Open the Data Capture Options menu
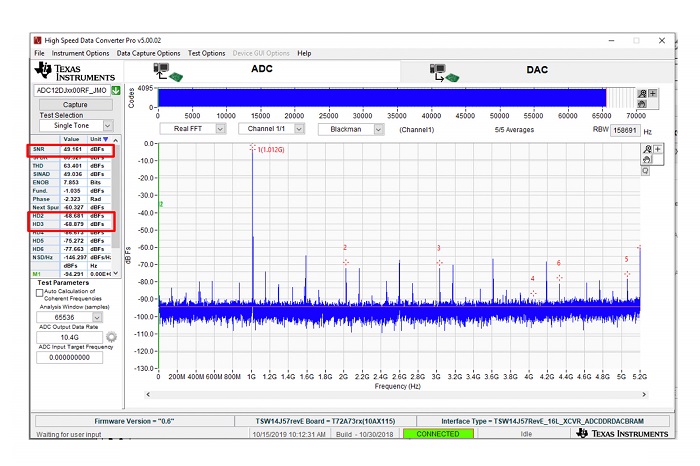 [149, 53]
